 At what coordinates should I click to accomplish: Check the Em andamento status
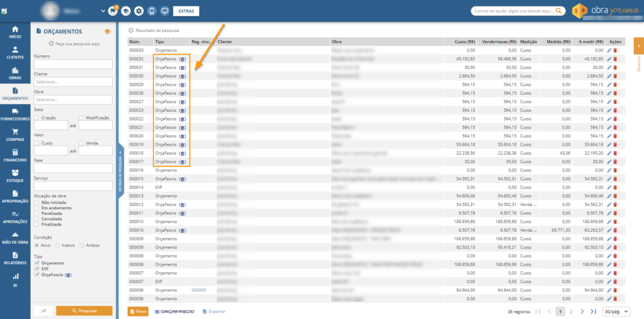point(37,208)
